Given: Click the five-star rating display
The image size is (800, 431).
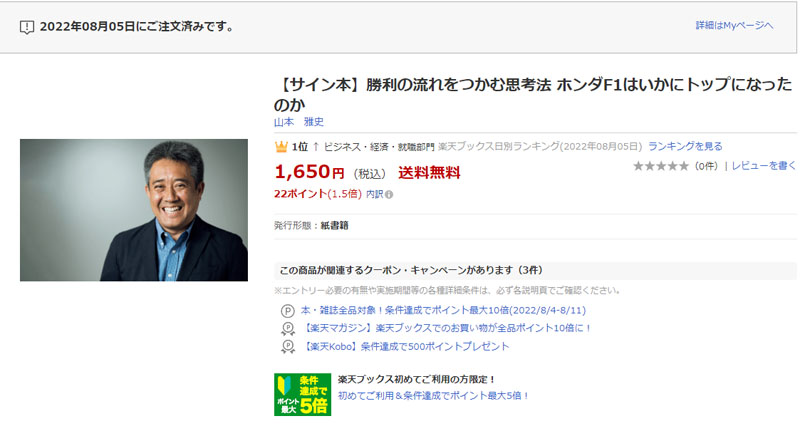Looking at the screenshot, I should [661, 166].
